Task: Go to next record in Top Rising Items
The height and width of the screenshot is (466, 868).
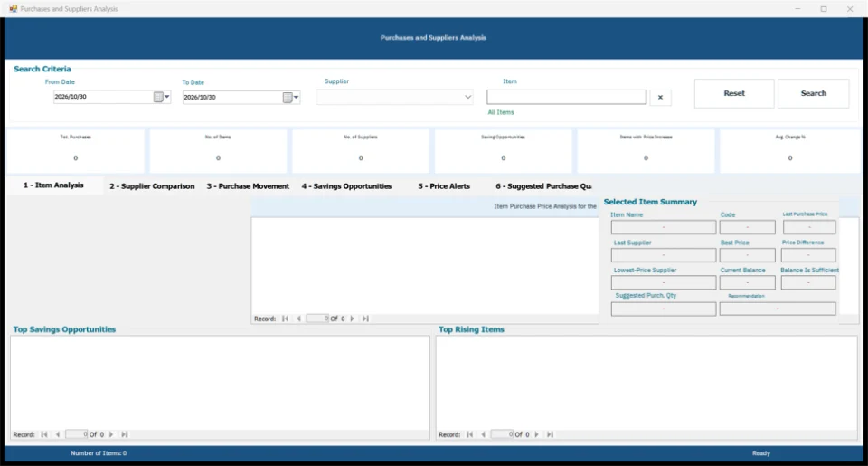Action: pos(537,434)
